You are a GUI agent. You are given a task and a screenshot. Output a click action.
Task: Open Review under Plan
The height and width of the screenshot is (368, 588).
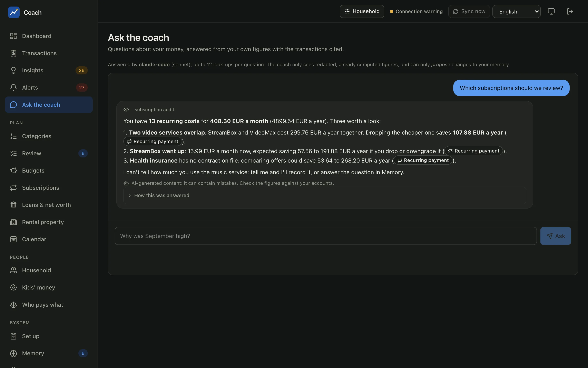[49, 153]
